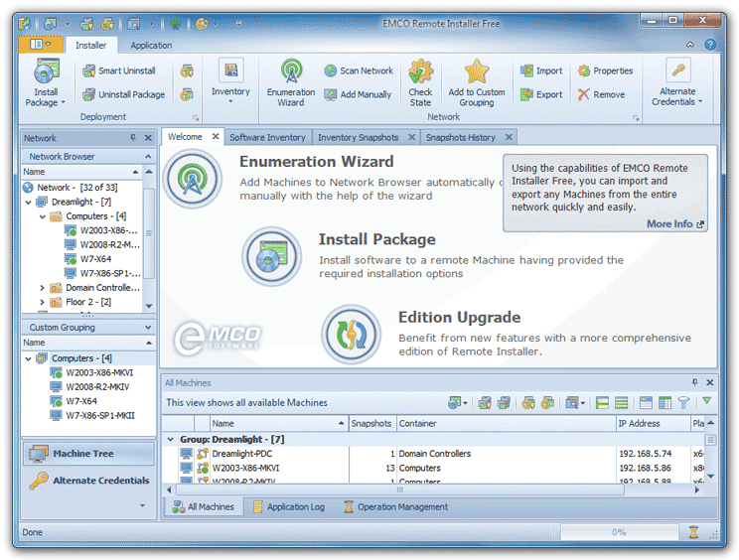
Task: Collapse the Computers - [4] node in Network Browser
Action: (x=43, y=216)
